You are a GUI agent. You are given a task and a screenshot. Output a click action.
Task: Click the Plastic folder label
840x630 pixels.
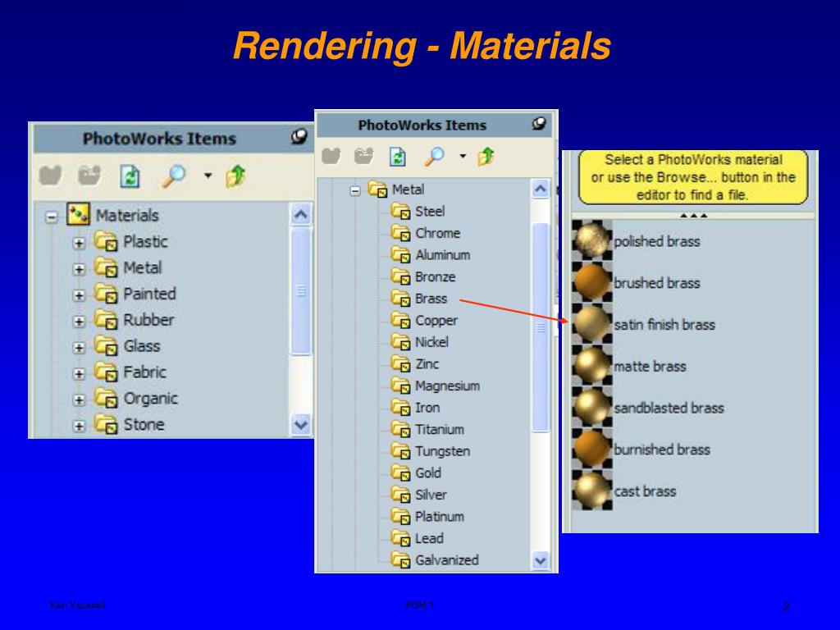tap(145, 242)
